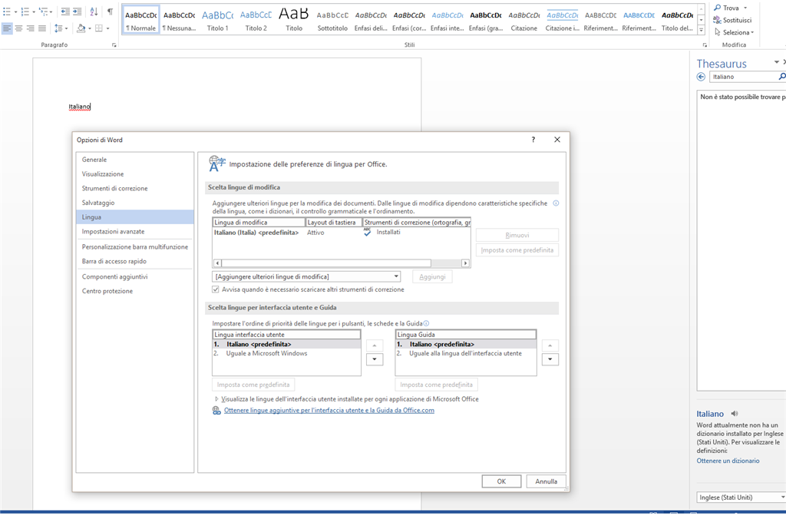
Task: Click the Shading paint bucket icon
Action: (81, 28)
